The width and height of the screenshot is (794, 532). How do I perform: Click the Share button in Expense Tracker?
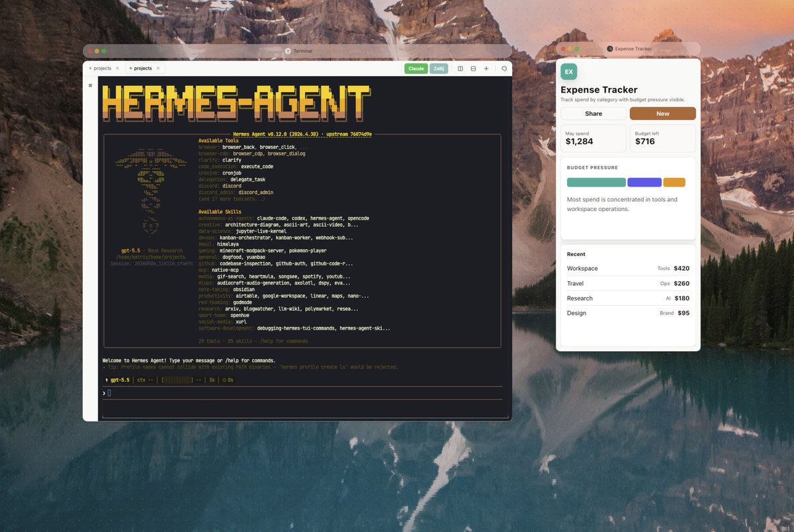(x=594, y=113)
